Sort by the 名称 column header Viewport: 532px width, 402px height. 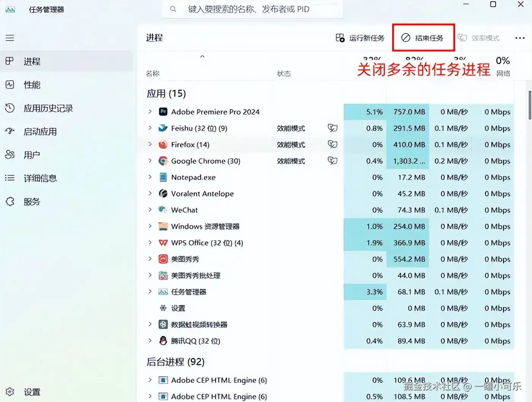(x=153, y=73)
